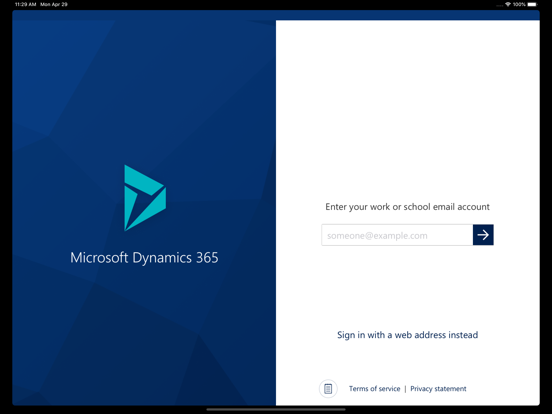Tap the 100% battery percentage text
552x414 pixels.
click(x=519, y=4)
